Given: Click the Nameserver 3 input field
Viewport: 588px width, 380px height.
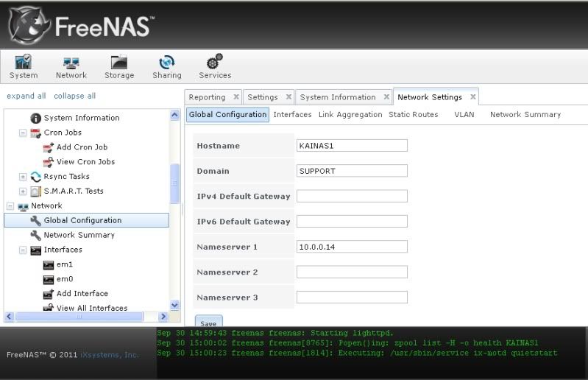Looking at the screenshot, I should 352,297.
